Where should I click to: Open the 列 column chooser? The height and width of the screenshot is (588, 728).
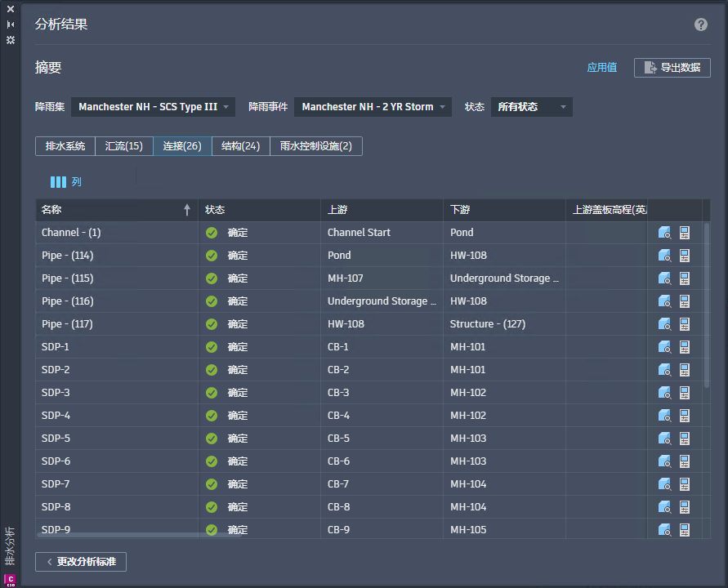[x=66, y=182]
